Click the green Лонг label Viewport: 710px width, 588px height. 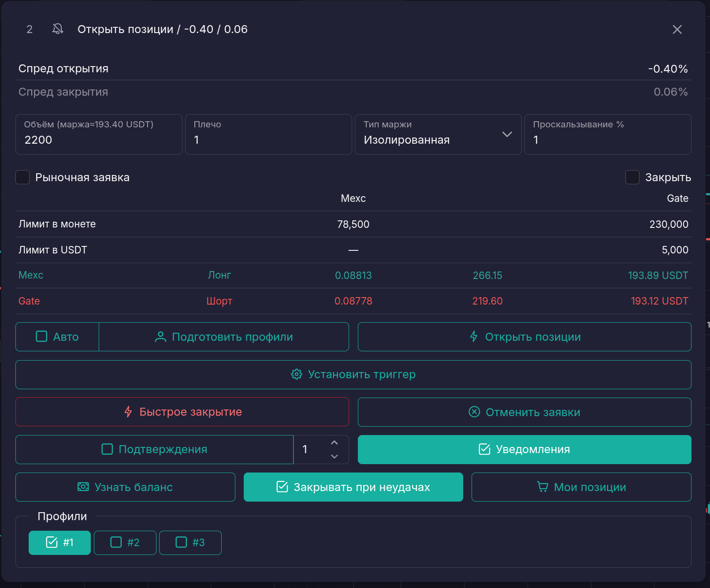[x=219, y=275]
